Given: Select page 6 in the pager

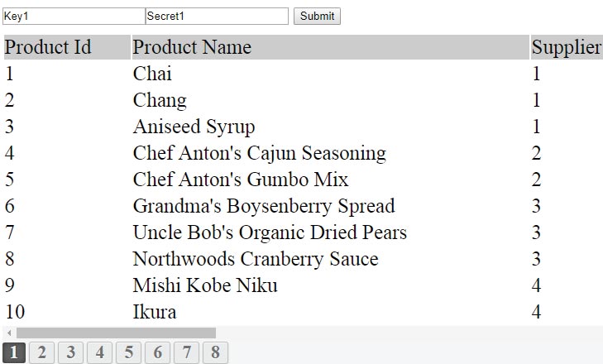Looking at the screenshot, I should click(158, 352).
